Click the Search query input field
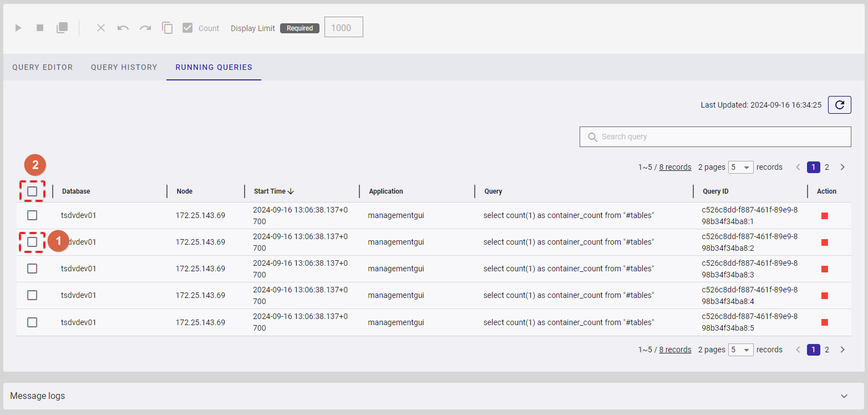Viewport: 868px width, 415px height. (x=715, y=136)
